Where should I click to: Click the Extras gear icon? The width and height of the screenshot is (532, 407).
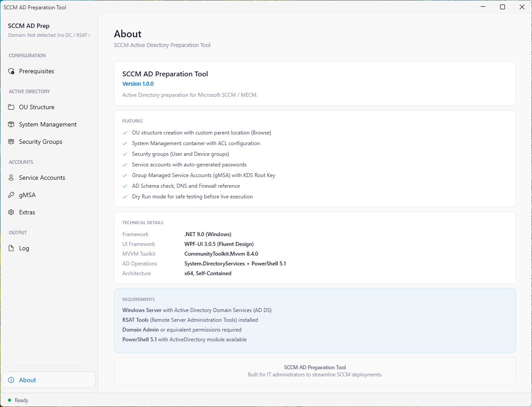(x=11, y=213)
